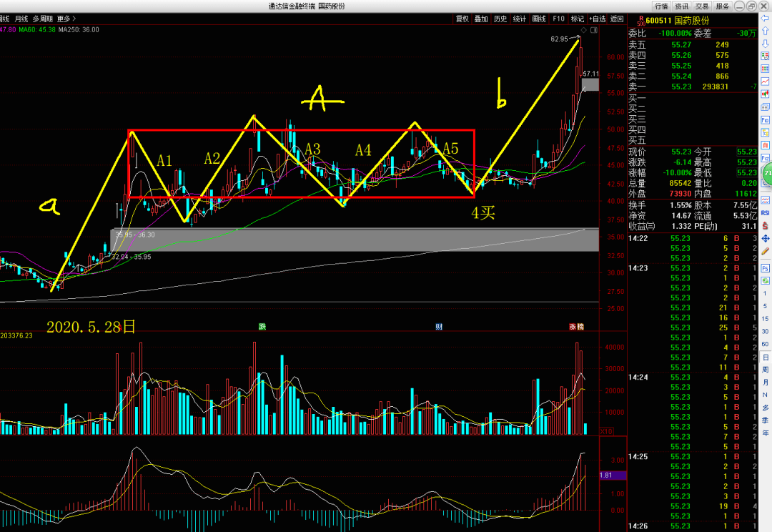This screenshot has height=532, width=772.
Task: Open the 服务 menu in title bar
Action: point(722,6)
